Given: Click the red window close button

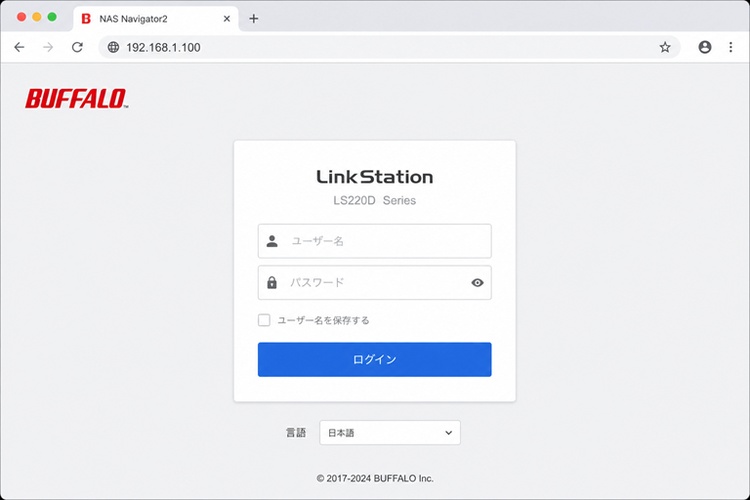Looking at the screenshot, I should [x=21, y=17].
